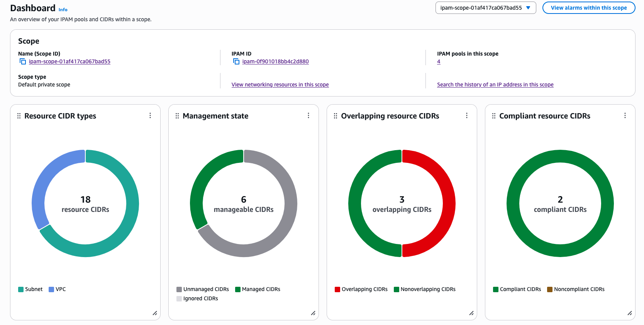
Task: Toggle Subnet legend item
Action: click(30, 289)
